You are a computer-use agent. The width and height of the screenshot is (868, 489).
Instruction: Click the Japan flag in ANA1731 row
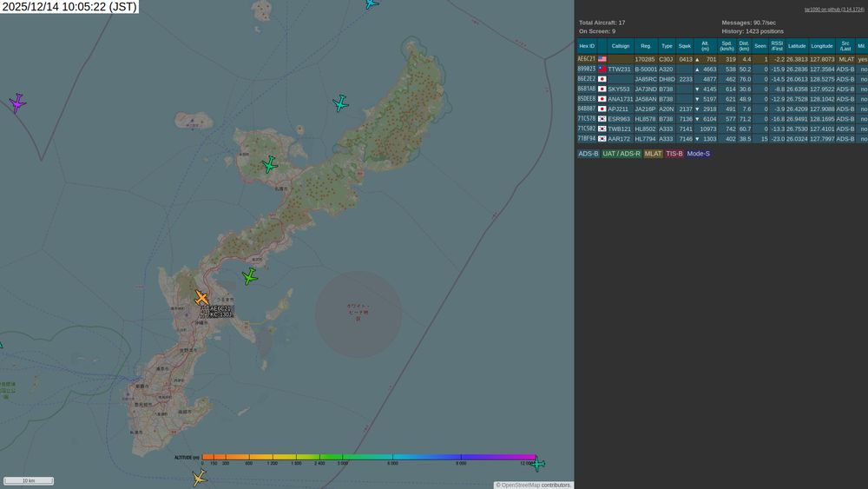pos(602,99)
